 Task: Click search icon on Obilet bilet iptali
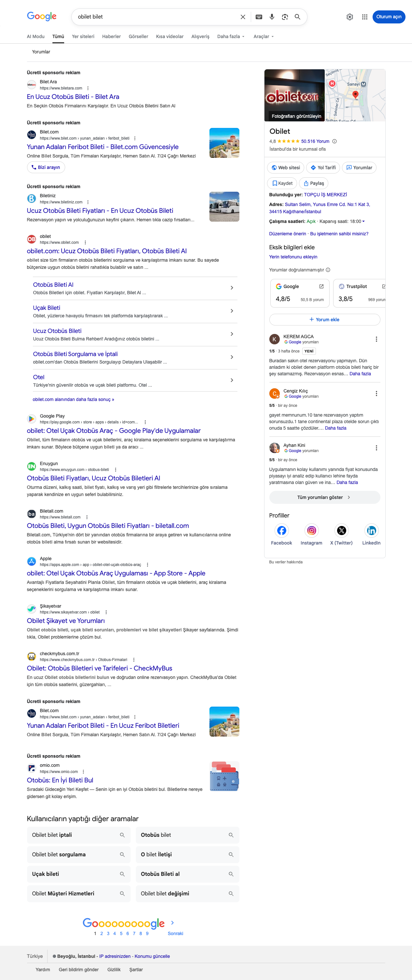(122, 835)
